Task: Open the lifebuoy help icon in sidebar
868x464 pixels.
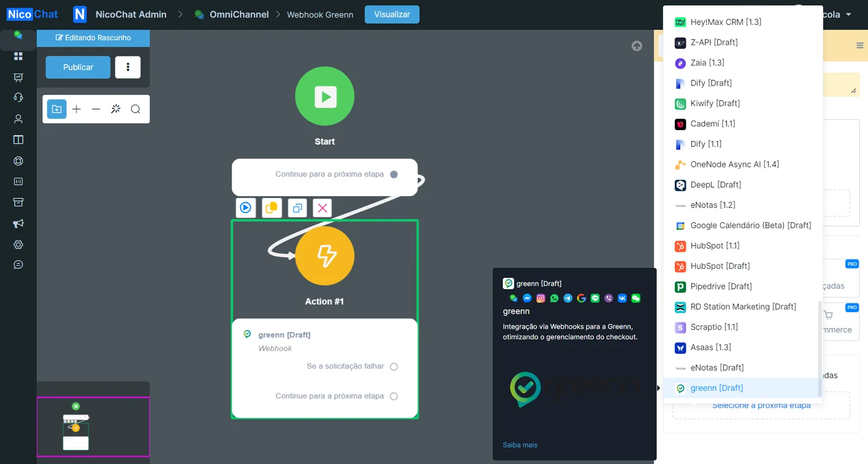Action: [18, 161]
